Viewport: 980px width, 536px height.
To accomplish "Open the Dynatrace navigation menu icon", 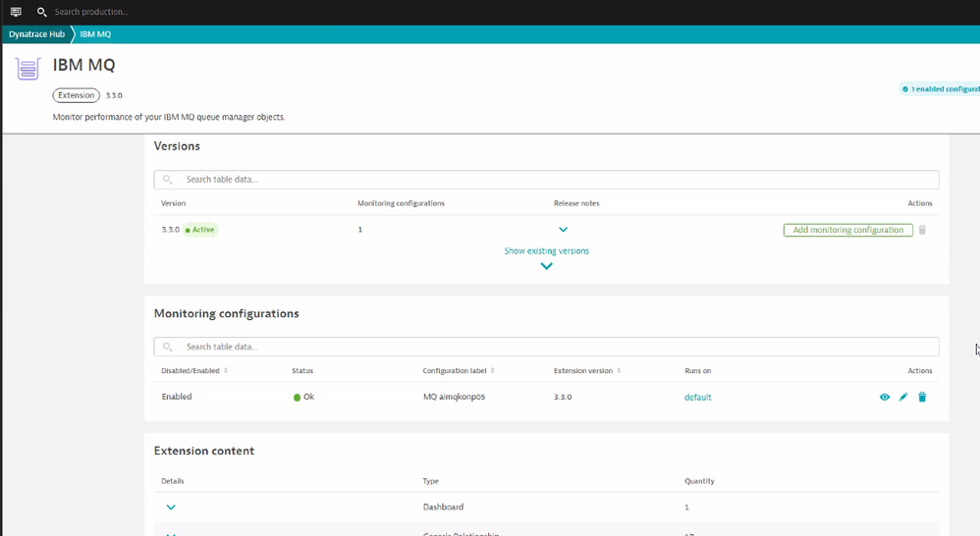I will point(16,12).
